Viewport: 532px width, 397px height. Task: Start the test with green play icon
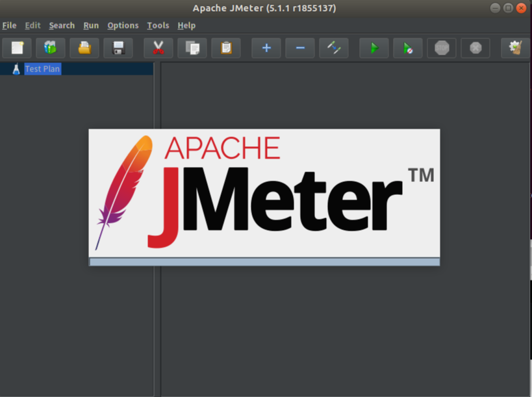point(374,48)
